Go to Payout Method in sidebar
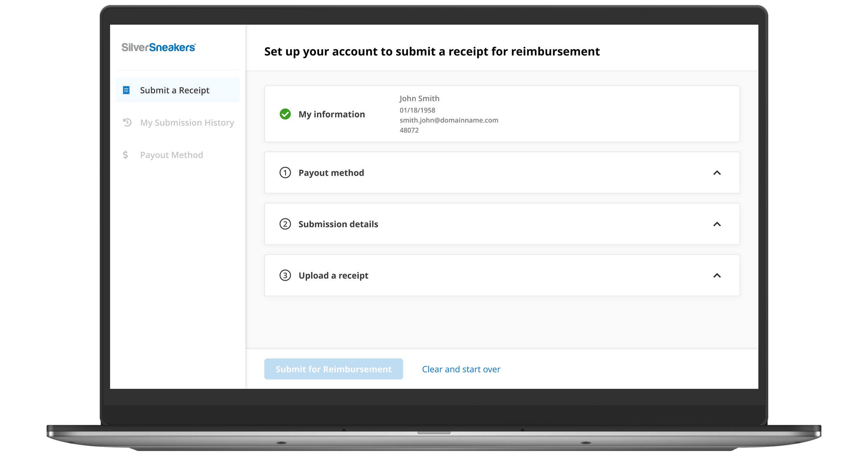This screenshot has height=456, width=868. [177, 155]
